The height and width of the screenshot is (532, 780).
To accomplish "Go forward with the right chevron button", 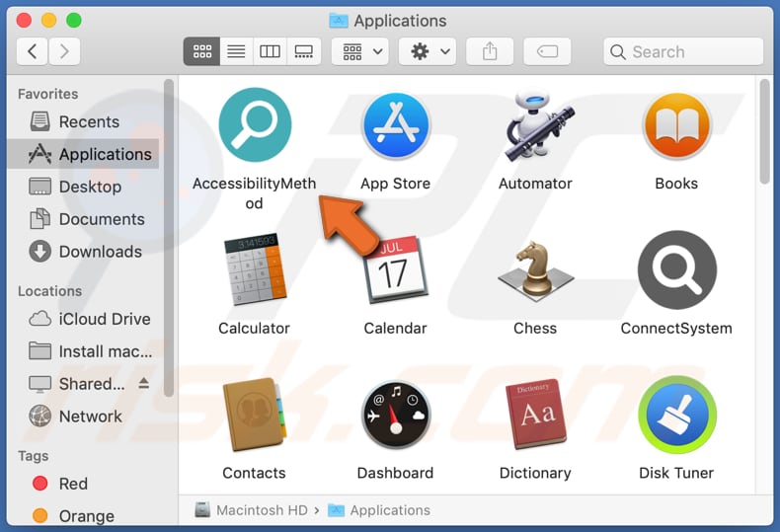I will pos(64,51).
